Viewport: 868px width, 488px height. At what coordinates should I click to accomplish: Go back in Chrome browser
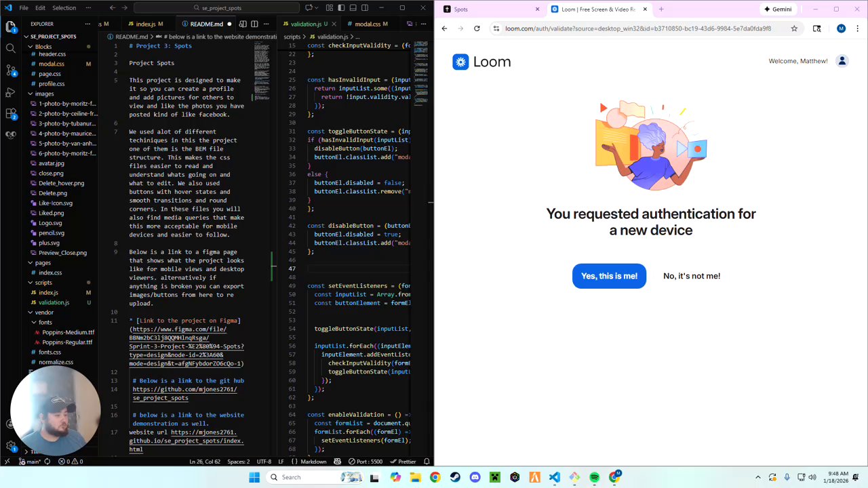pyautogui.click(x=444, y=28)
